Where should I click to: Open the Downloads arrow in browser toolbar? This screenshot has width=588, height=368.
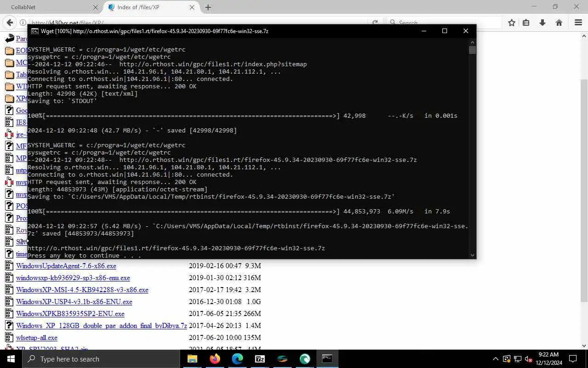(x=543, y=23)
